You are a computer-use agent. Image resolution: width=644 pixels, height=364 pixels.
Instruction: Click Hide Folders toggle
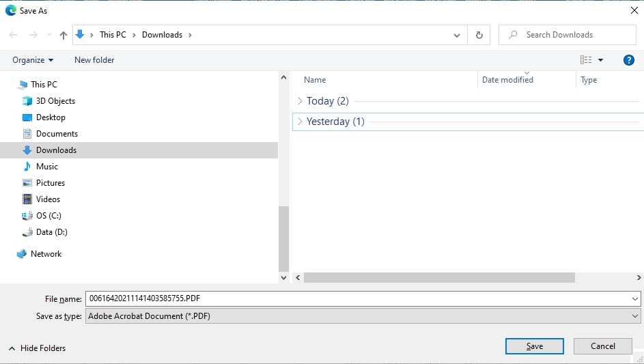coord(38,348)
